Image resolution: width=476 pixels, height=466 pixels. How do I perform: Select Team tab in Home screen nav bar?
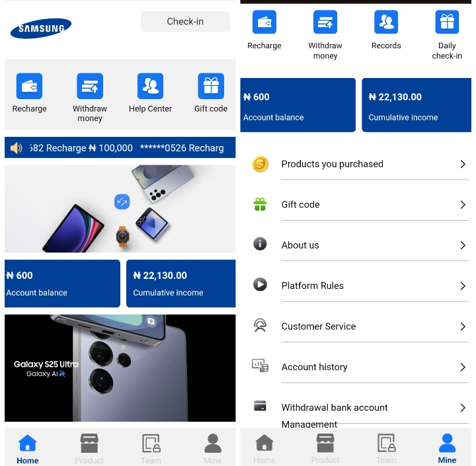(x=151, y=449)
